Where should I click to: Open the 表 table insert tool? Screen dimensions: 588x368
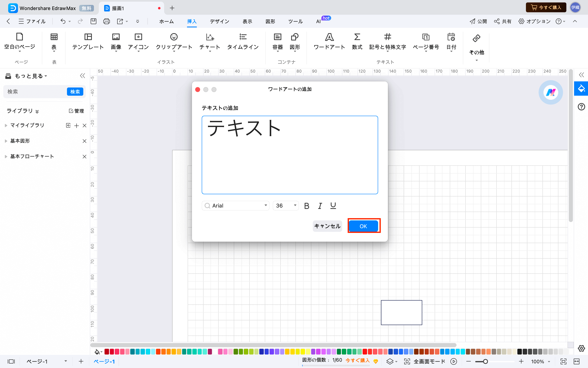coord(54,42)
